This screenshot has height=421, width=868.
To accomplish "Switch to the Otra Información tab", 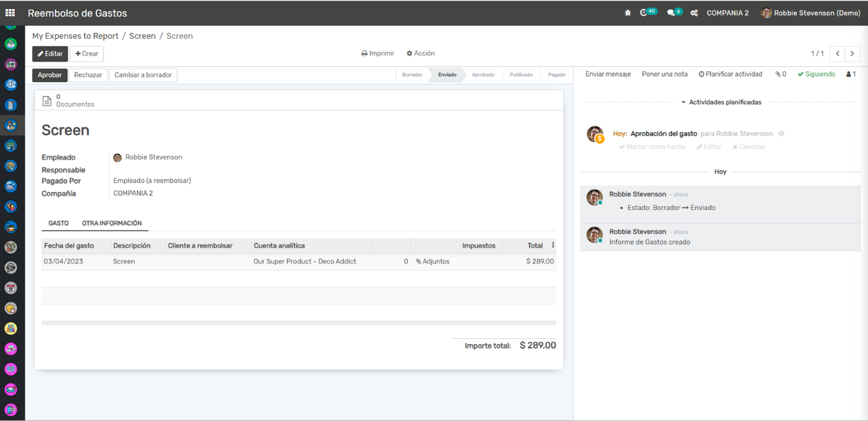I will coord(112,223).
